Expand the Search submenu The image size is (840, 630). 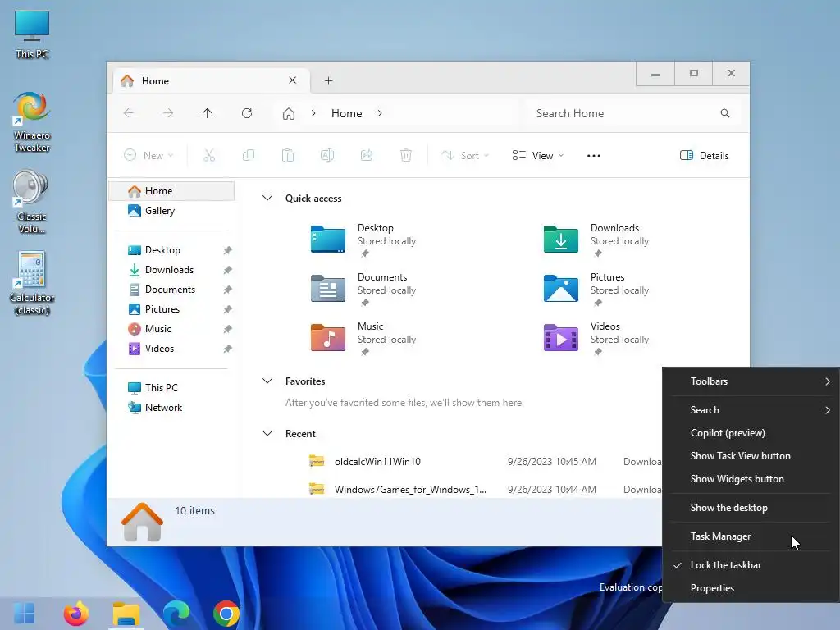coord(750,410)
